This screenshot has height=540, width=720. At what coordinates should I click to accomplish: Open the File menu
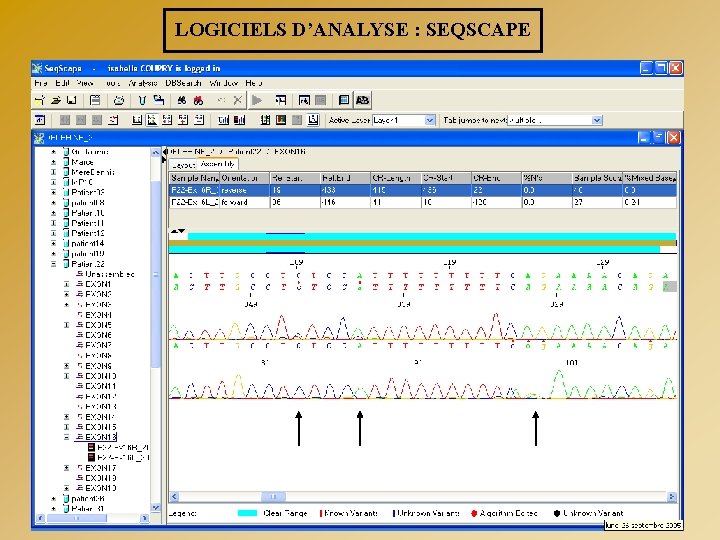click(41, 83)
